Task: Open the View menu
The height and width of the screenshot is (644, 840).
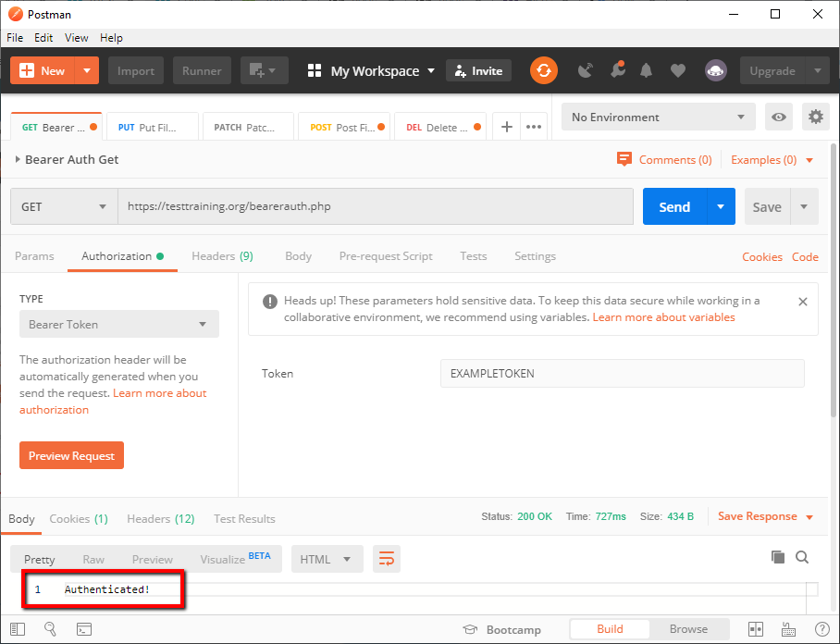Action: click(76, 38)
